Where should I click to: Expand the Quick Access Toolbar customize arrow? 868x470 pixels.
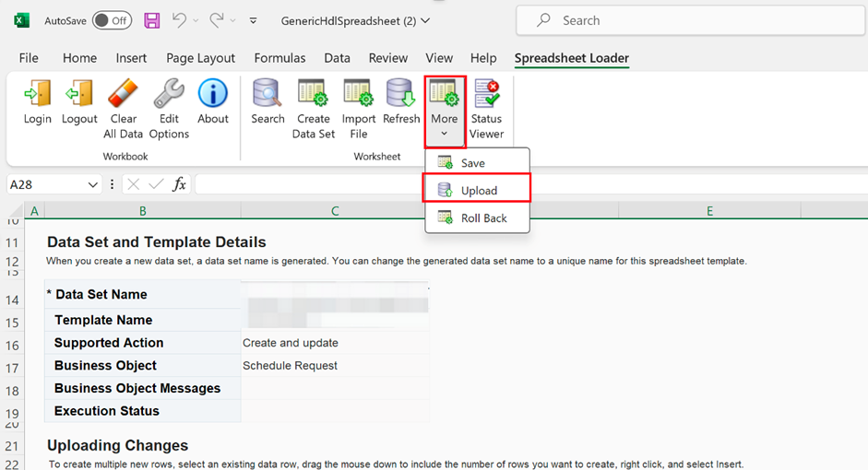tap(254, 20)
